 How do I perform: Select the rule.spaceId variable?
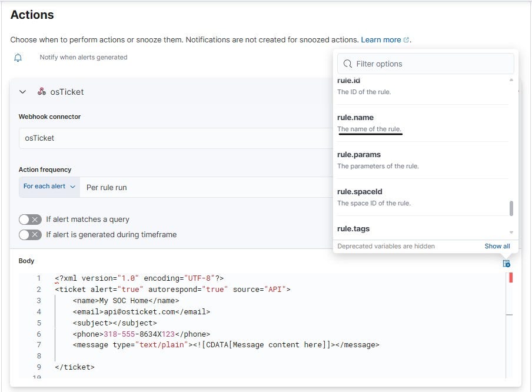(423, 197)
